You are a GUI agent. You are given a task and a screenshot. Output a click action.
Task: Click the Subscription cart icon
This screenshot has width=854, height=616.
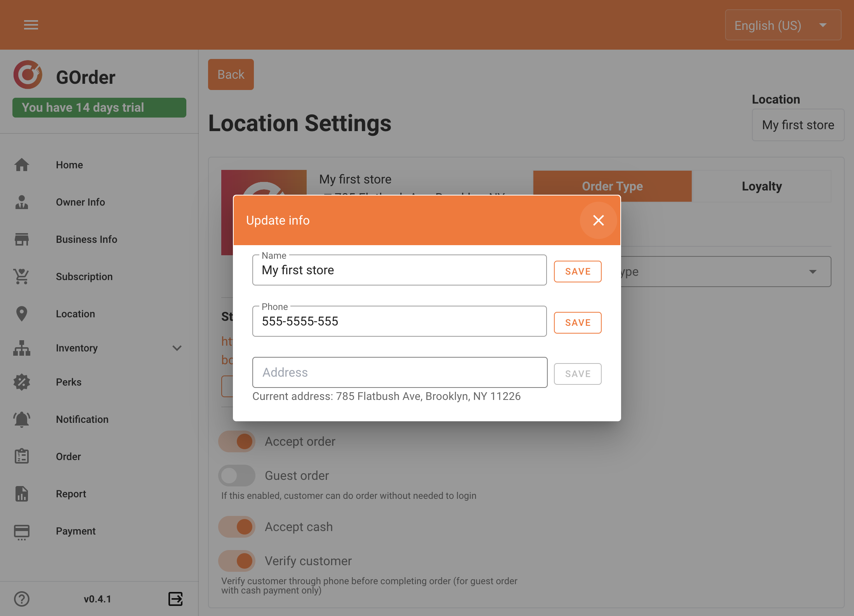tap(22, 277)
